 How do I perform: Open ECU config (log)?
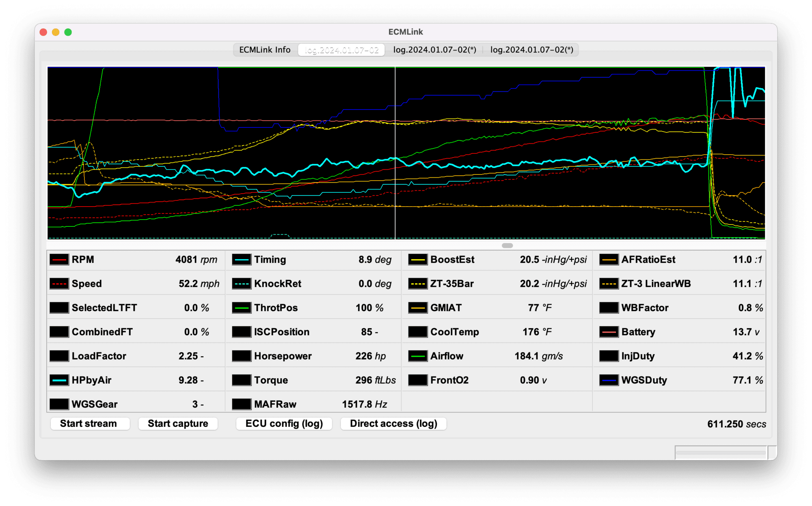pyautogui.click(x=284, y=424)
